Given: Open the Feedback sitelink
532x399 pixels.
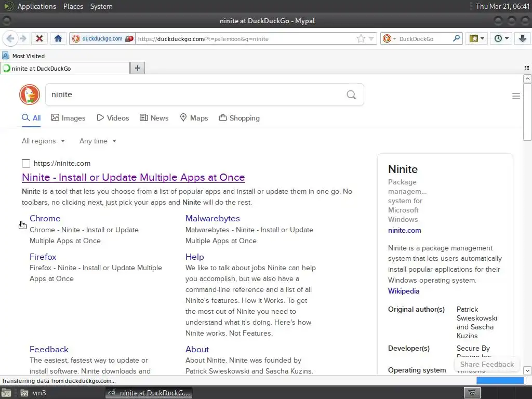Looking at the screenshot, I should click(49, 350).
